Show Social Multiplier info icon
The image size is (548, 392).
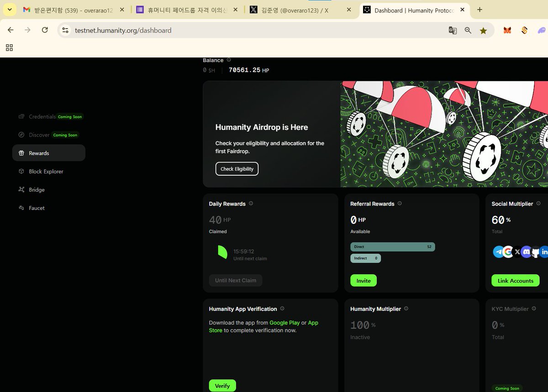[x=538, y=204]
